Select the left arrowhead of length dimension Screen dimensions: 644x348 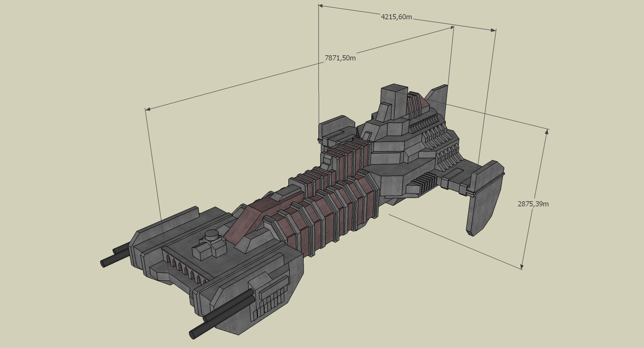[x=148, y=109]
